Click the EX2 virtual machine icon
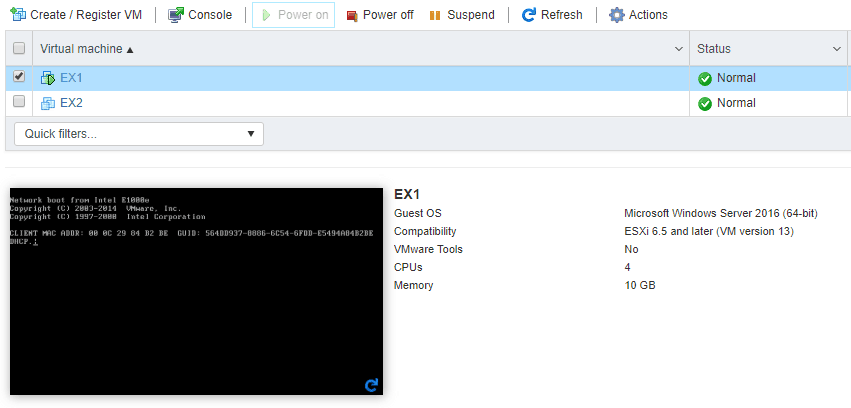851x408 pixels. pyautogui.click(x=48, y=103)
